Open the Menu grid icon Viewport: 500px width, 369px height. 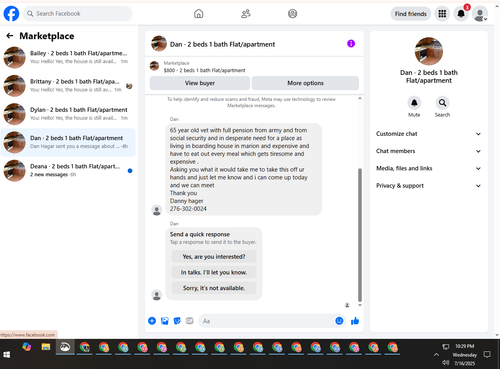click(x=442, y=14)
